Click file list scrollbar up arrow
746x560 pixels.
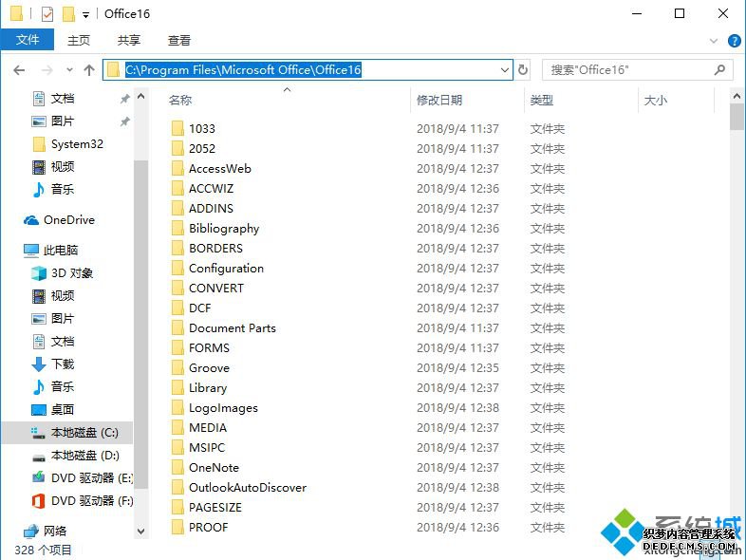click(x=737, y=96)
